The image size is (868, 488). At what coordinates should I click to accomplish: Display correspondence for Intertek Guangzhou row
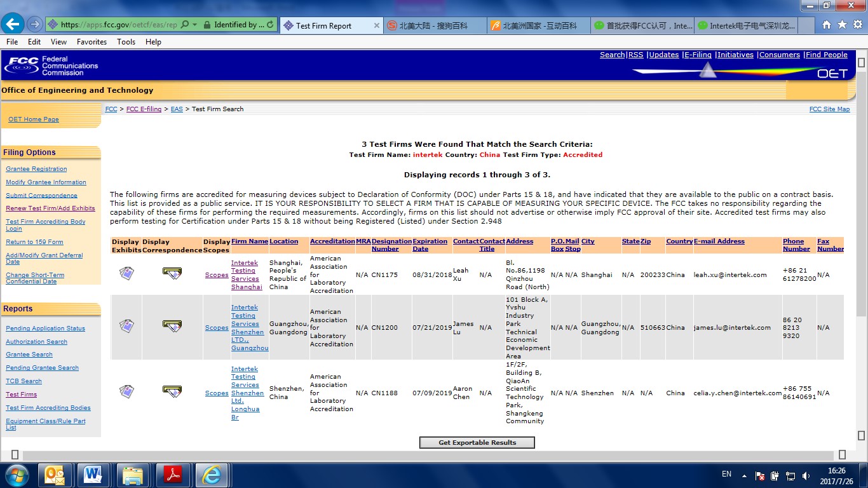pos(172,327)
